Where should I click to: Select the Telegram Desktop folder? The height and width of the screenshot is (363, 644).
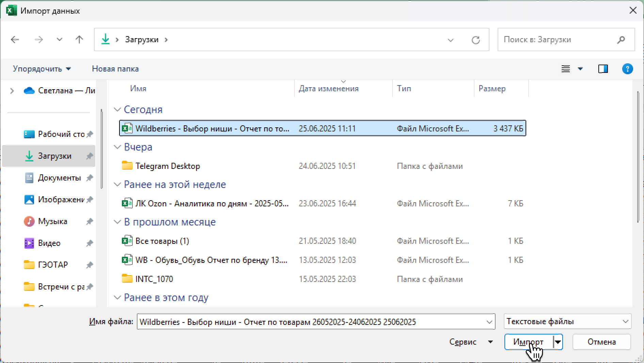(x=323, y=166)
